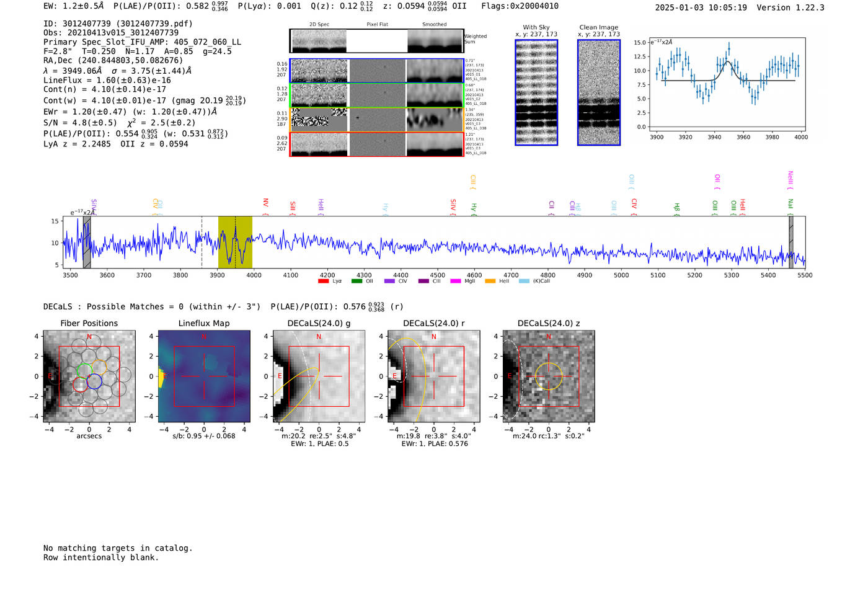Open the Lineflux Map panel
Image resolution: width=868 pixels, height=591 pixels.
[204, 376]
